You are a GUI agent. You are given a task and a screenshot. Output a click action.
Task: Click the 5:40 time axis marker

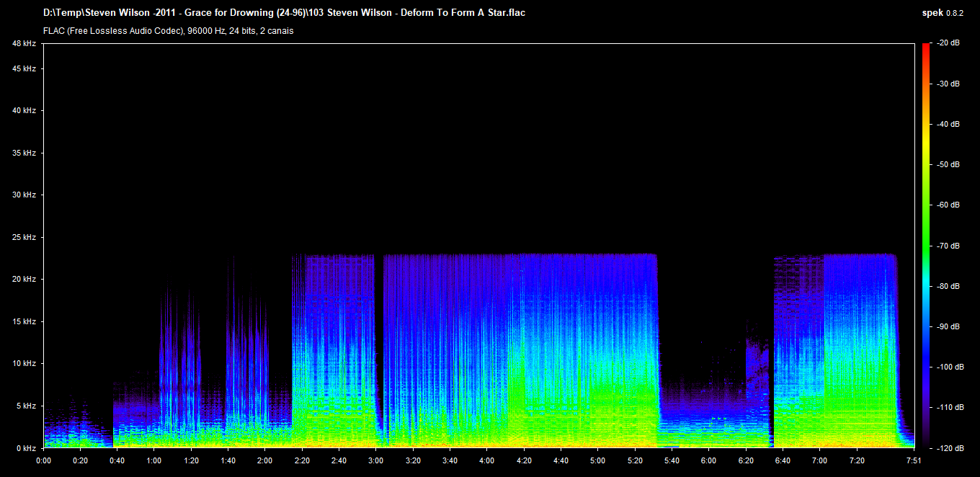[672, 460]
